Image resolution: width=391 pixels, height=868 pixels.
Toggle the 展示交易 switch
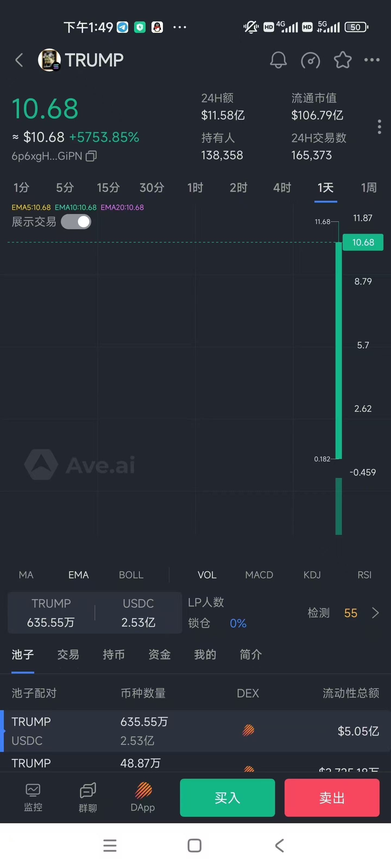tap(76, 222)
